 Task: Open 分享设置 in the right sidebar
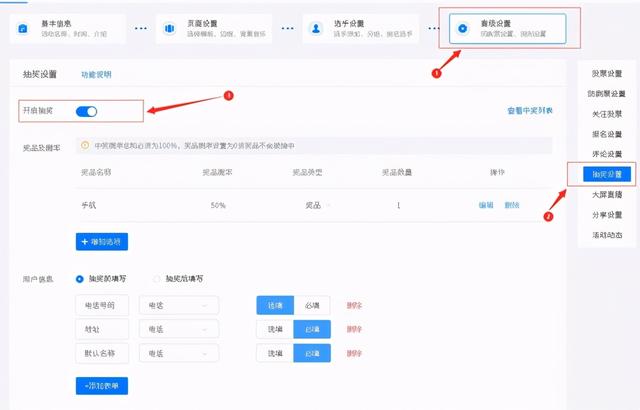(607, 215)
